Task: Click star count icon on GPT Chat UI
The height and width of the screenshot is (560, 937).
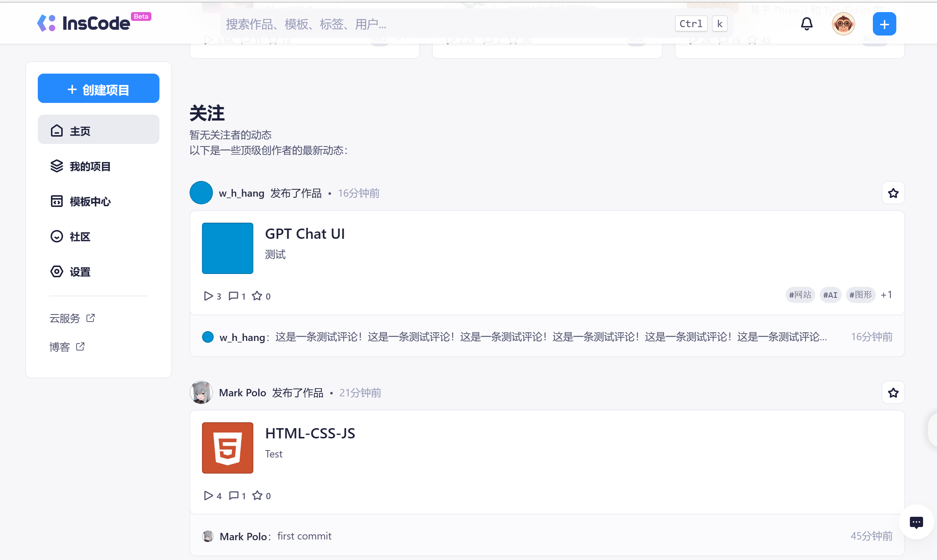Action: point(257,296)
